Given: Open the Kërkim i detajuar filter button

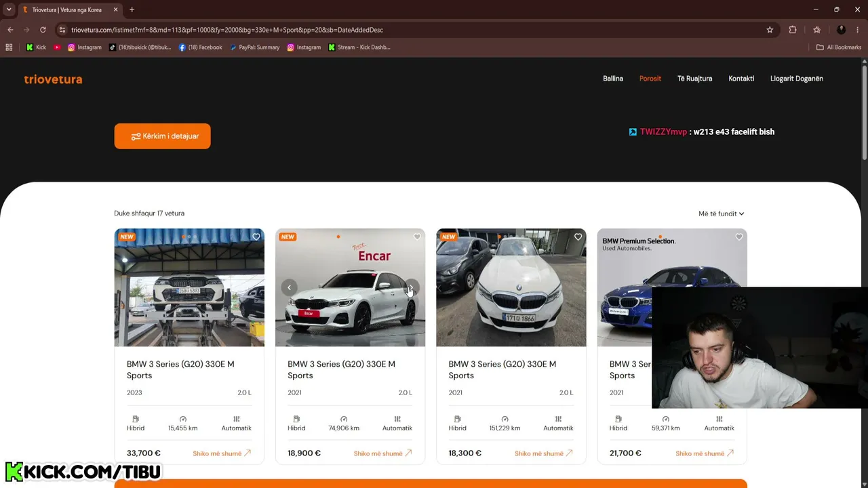Looking at the screenshot, I should (x=162, y=136).
